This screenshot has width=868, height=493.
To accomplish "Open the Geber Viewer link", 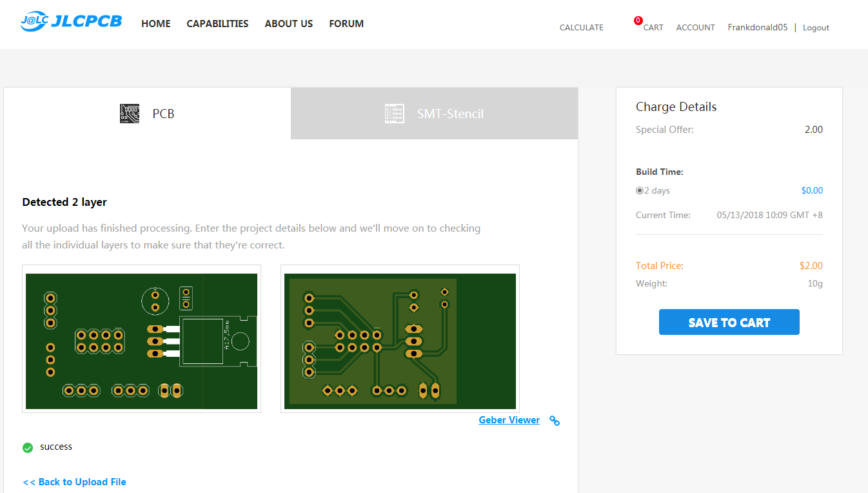I will coord(509,420).
